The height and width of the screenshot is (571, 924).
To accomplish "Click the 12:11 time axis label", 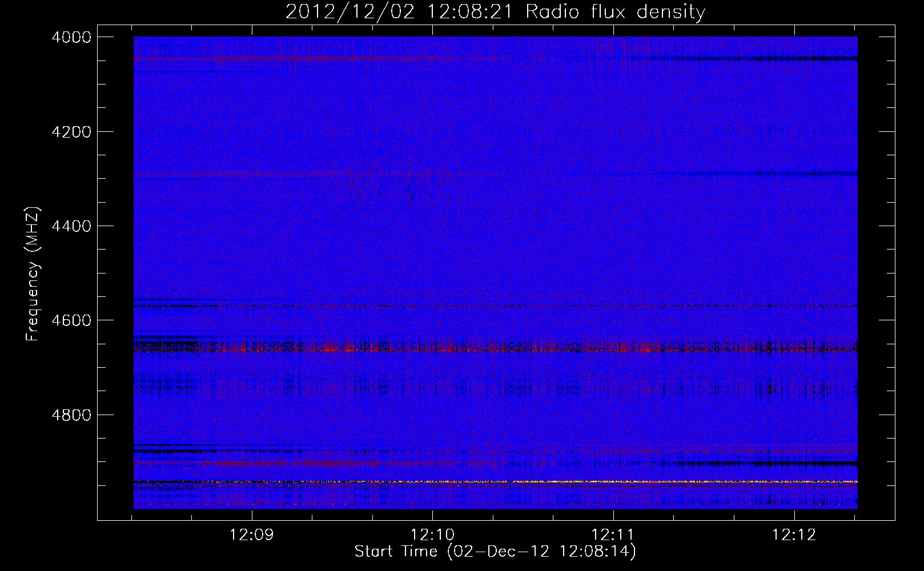I will click(x=613, y=535).
